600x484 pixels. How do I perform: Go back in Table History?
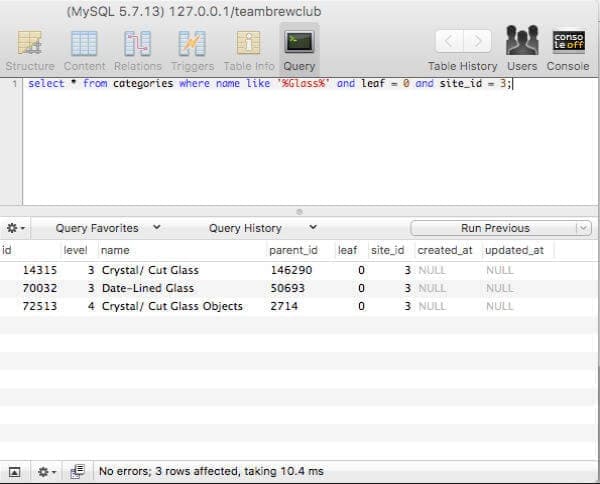click(449, 41)
